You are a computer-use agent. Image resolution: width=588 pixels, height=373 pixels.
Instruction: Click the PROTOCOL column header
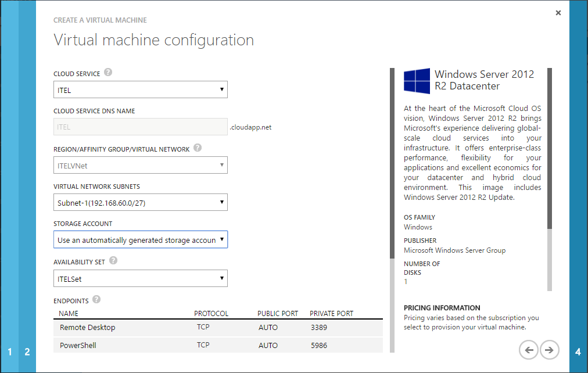tap(211, 313)
